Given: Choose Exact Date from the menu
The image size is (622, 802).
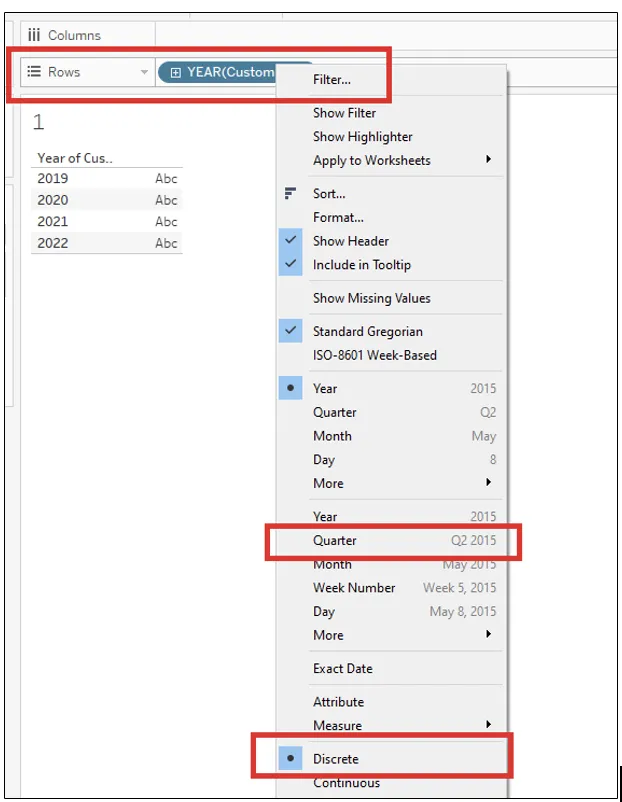Looking at the screenshot, I should click(342, 668).
